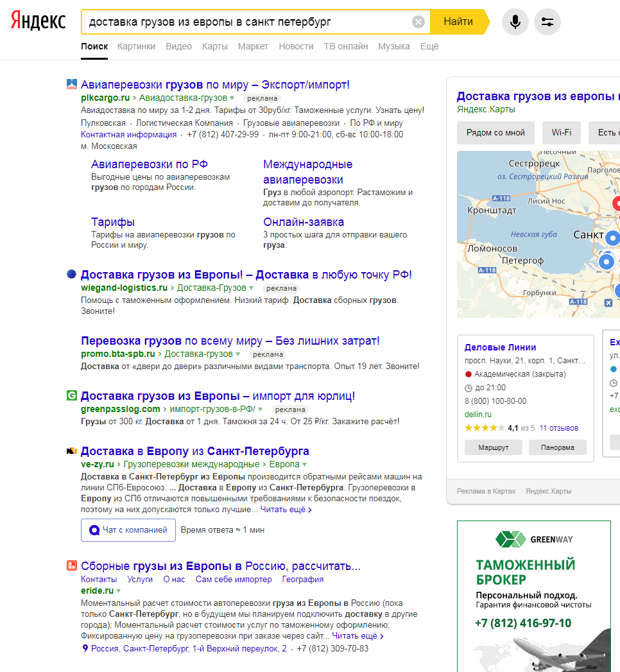Open dellin.ru link in company card
This screenshot has width=620, height=672.
click(478, 415)
